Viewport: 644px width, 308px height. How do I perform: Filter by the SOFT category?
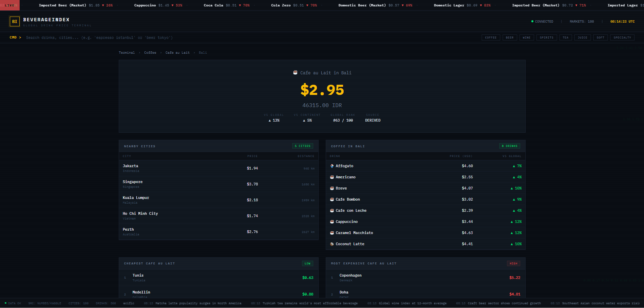(600, 37)
